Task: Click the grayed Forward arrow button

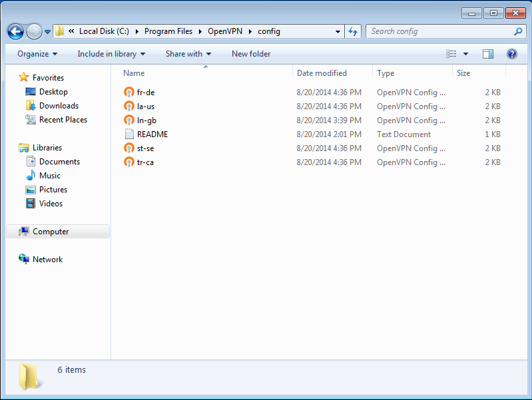Action: click(34, 31)
